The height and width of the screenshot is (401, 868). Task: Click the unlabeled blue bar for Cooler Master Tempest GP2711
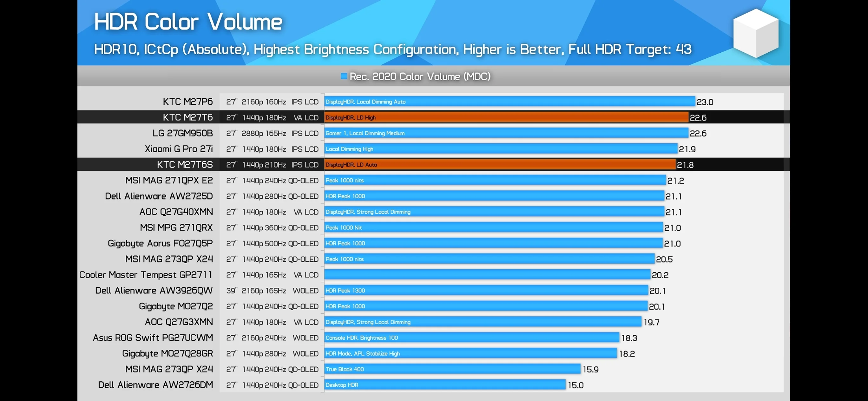click(487, 275)
